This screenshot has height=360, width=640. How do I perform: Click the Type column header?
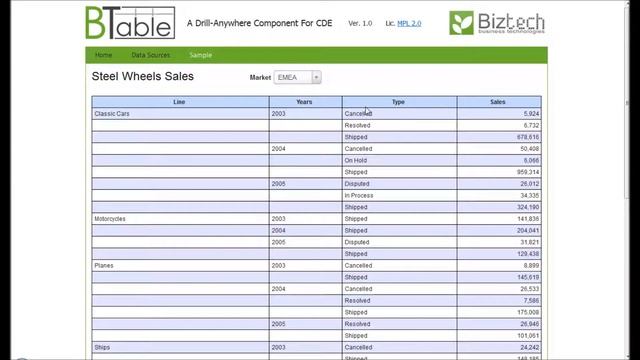pos(400,102)
